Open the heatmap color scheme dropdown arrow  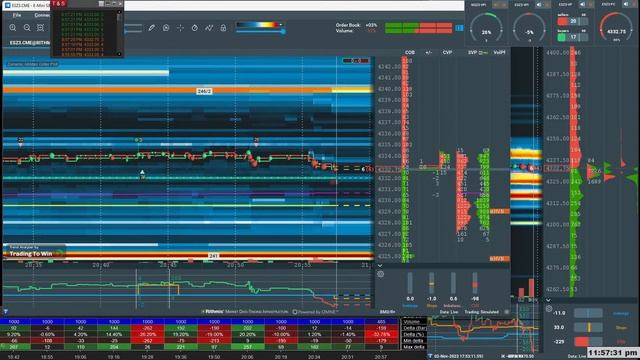(x=281, y=24)
